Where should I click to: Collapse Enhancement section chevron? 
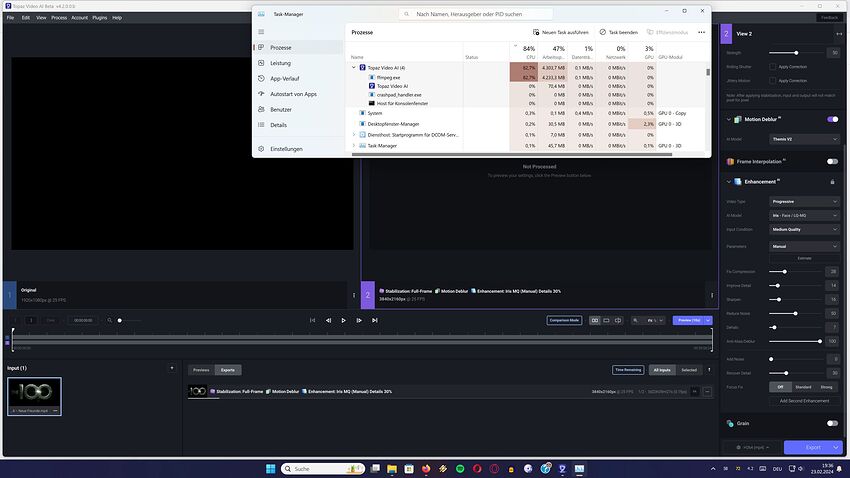[729, 182]
